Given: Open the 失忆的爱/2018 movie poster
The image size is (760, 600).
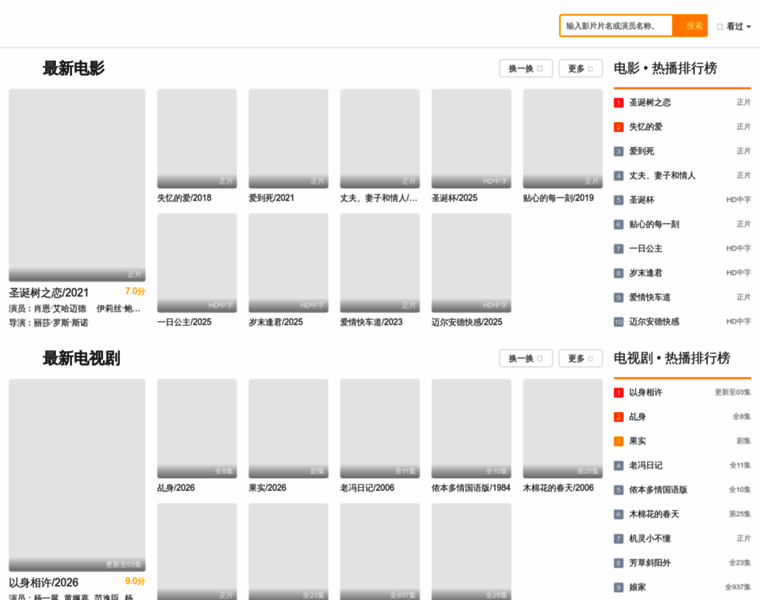Looking at the screenshot, I should tap(197, 139).
